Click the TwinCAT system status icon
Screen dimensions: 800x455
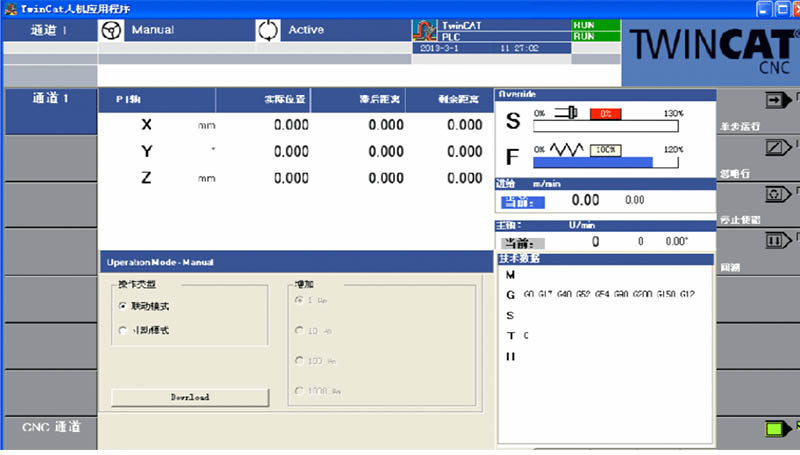tap(424, 30)
